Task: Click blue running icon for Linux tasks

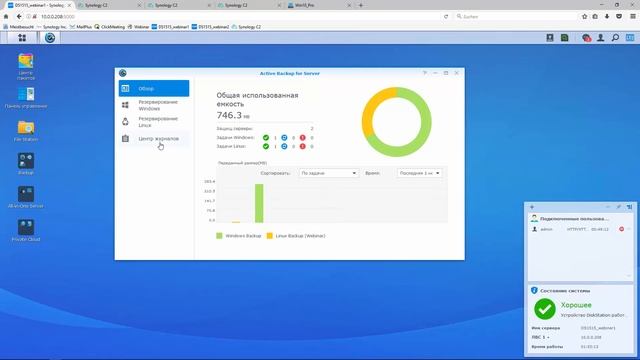Action: [284, 146]
